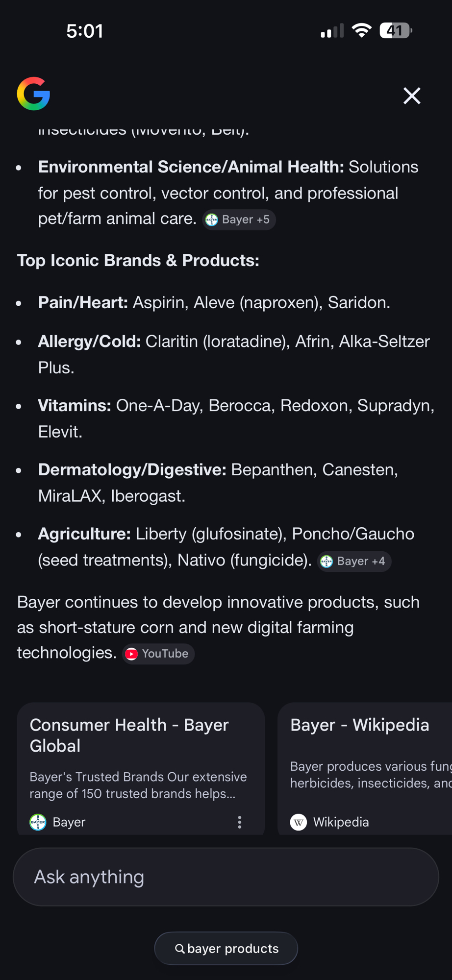Tap the battery level indicator
Image resolution: width=452 pixels, height=980 pixels.
(x=395, y=31)
